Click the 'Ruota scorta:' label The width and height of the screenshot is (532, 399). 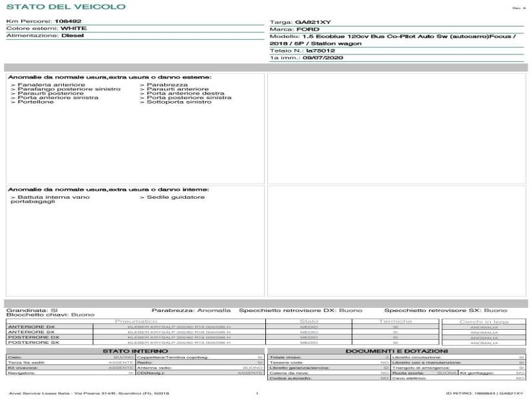(x=408, y=373)
